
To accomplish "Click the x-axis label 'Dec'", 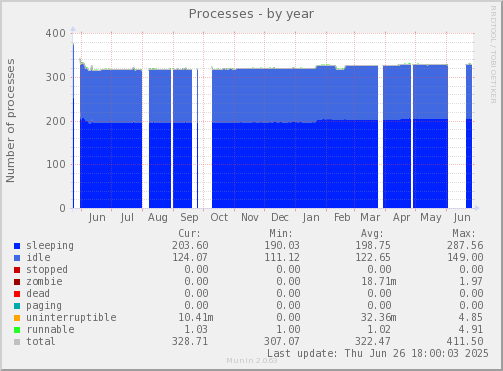I will (x=280, y=218).
